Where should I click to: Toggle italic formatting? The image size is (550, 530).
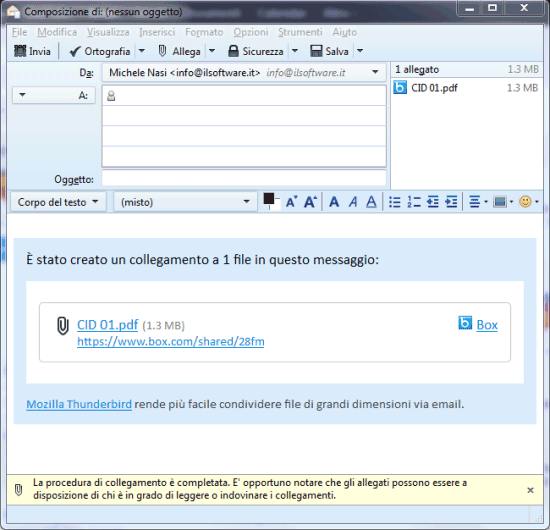click(x=353, y=202)
